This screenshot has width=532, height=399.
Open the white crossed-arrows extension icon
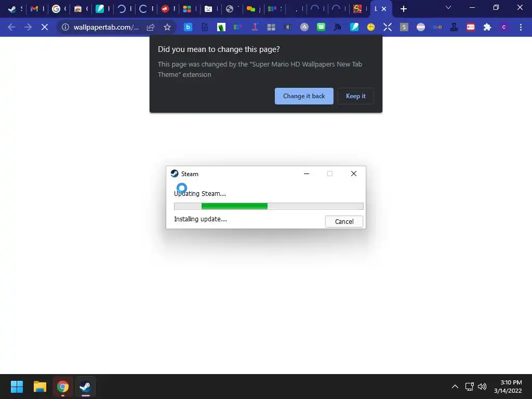(388, 27)
